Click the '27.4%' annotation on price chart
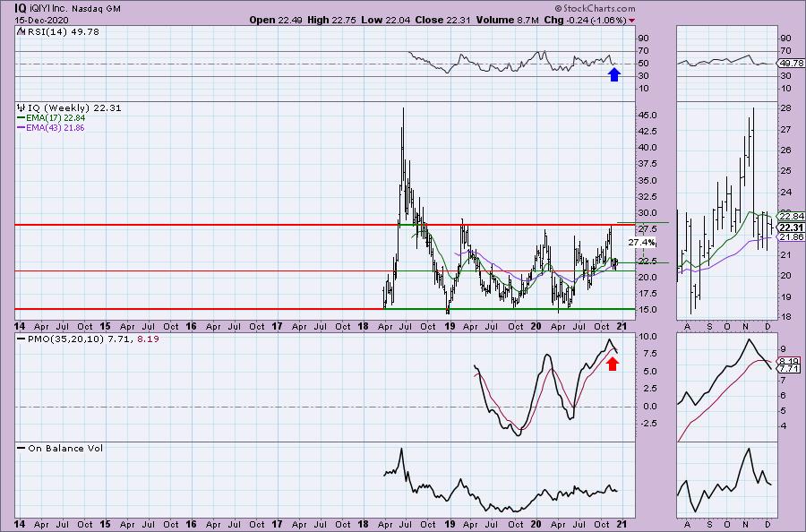 (x=641, y=242)
